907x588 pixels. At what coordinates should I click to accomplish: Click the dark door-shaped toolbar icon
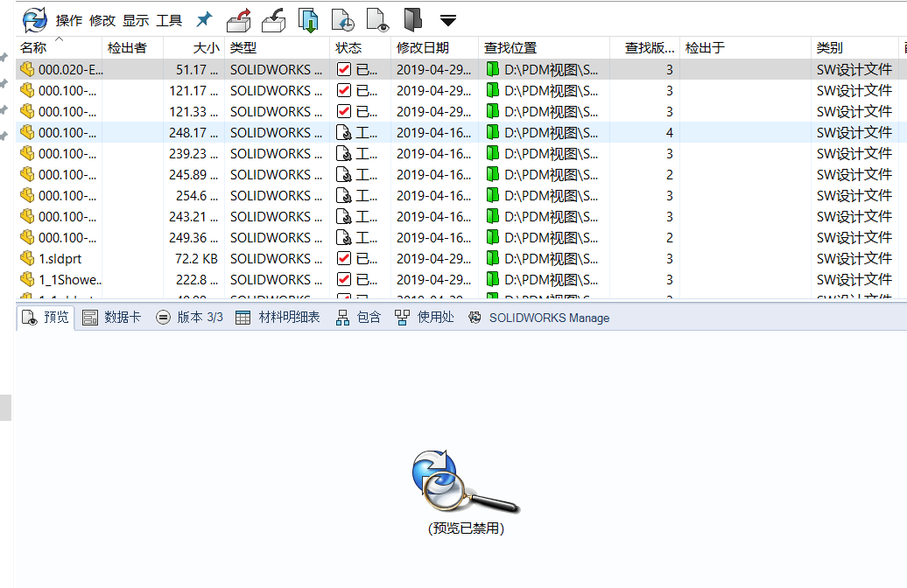[x=412, y=19]
